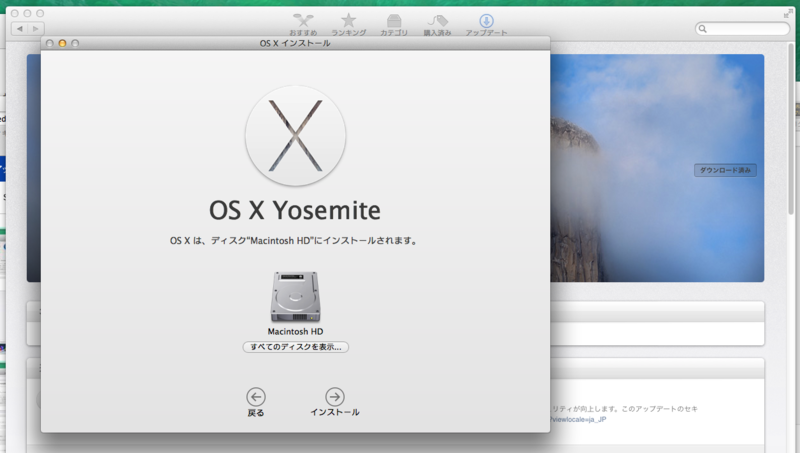800x453 pixels.
Task: Click すべてのディスクを表示... button
Action: (x=295, y=347)
